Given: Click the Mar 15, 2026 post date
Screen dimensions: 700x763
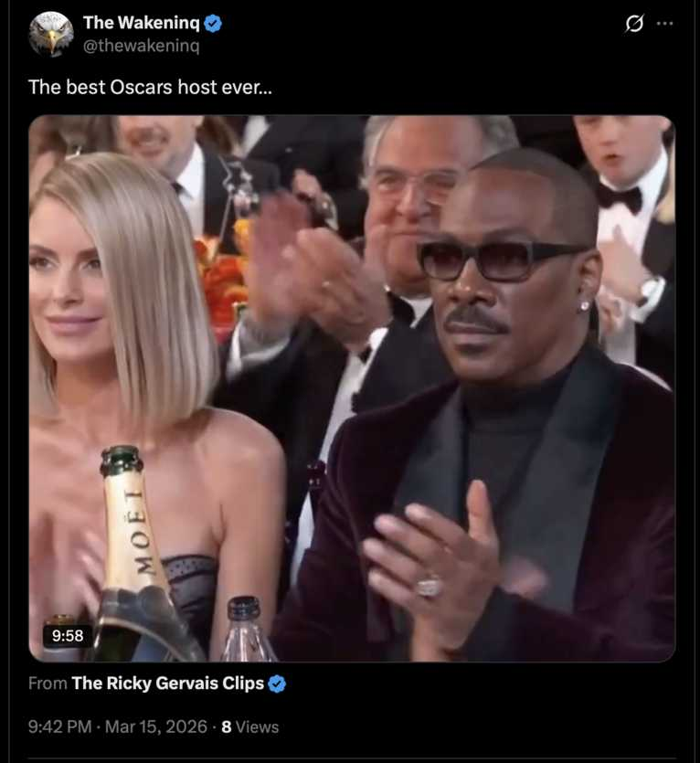Looking at the screenshot, I should point(155,726).
